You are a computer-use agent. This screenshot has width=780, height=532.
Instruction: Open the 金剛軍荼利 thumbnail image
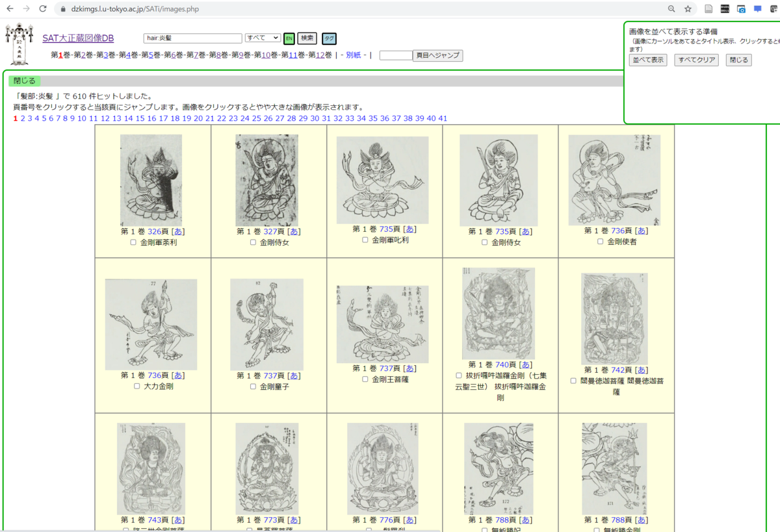(151, 180)
